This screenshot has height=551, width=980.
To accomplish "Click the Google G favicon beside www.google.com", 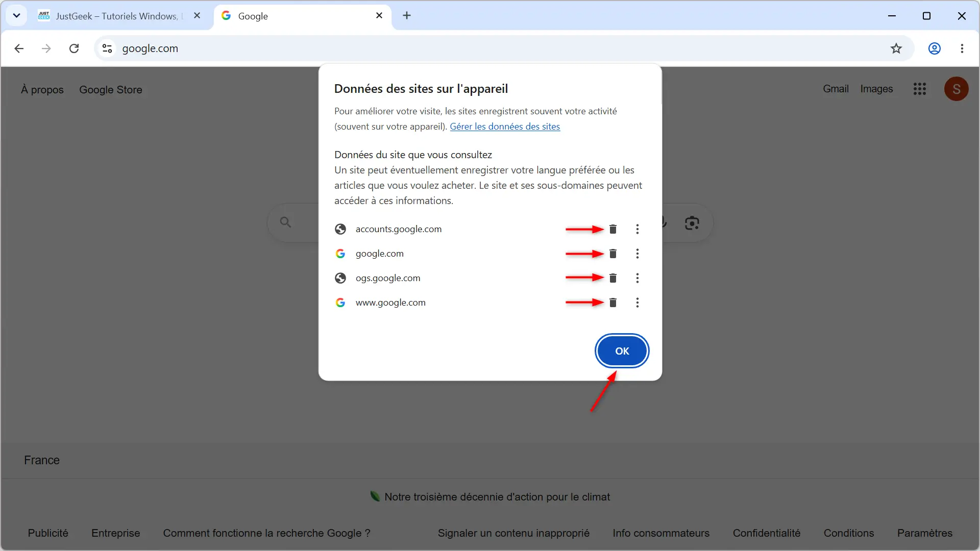I will click(x=340, y=303).
